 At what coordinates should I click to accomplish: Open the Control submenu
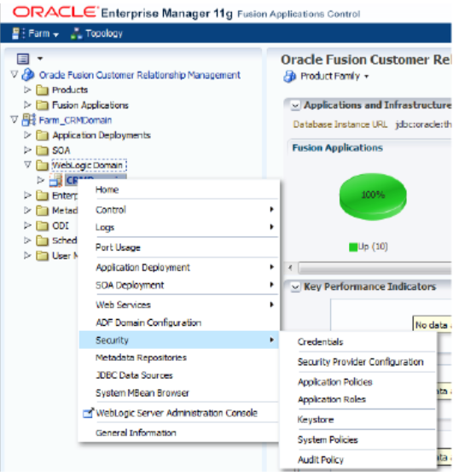click(179, 210)
